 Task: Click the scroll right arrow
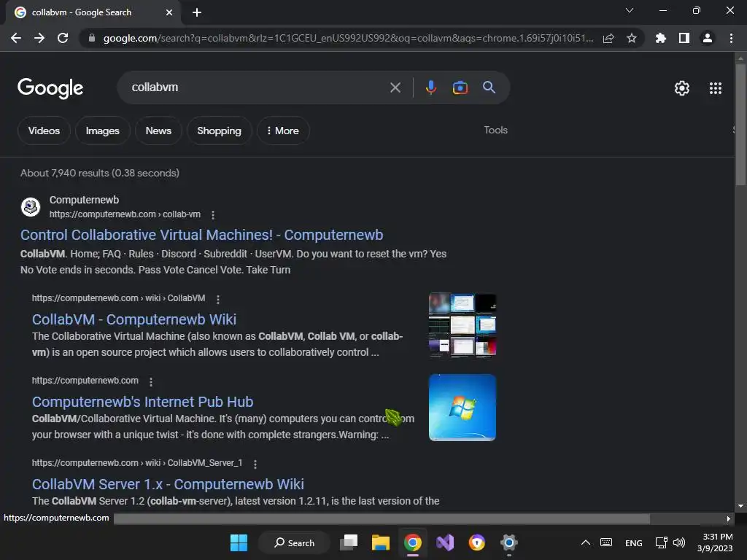click(x=729, y=518)
